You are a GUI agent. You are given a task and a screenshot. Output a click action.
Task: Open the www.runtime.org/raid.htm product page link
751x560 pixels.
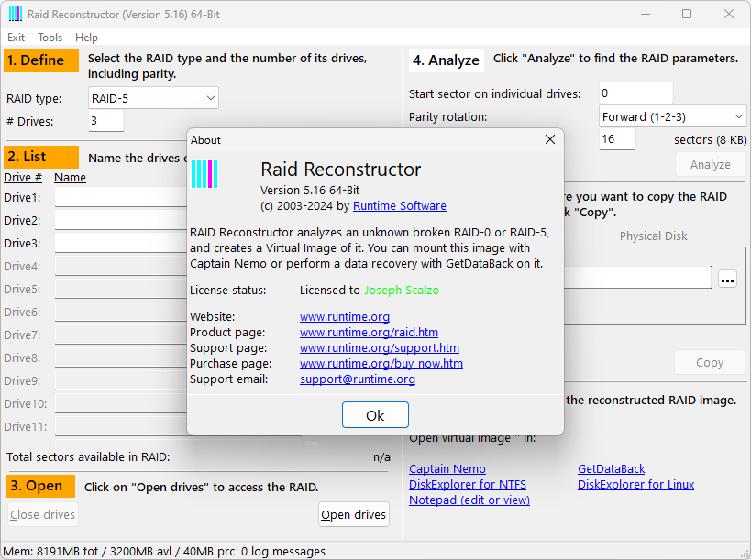[369, 332]
